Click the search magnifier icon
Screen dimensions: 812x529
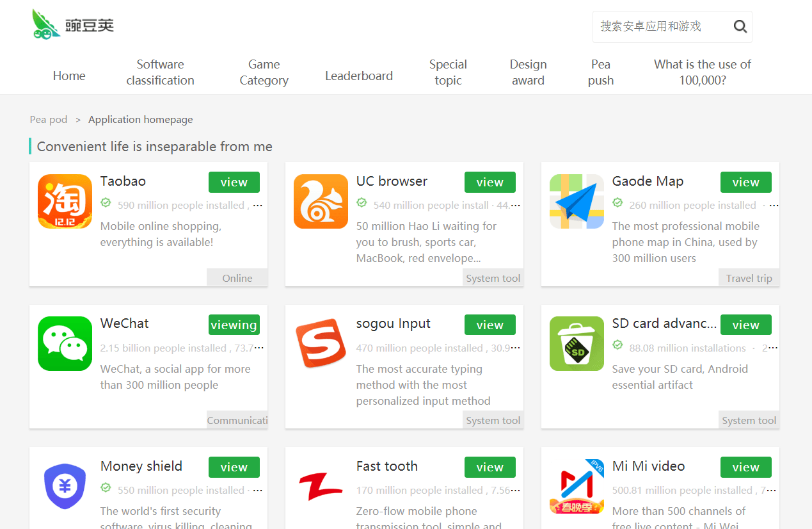pos(740,26)
